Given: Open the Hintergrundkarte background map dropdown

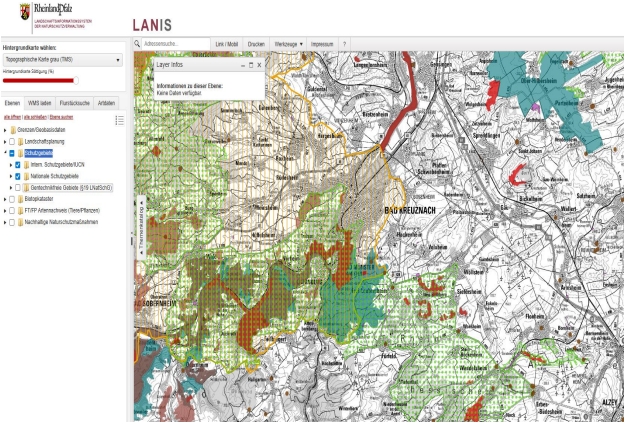Looking at the screenshot, I should tap(62, 60).
